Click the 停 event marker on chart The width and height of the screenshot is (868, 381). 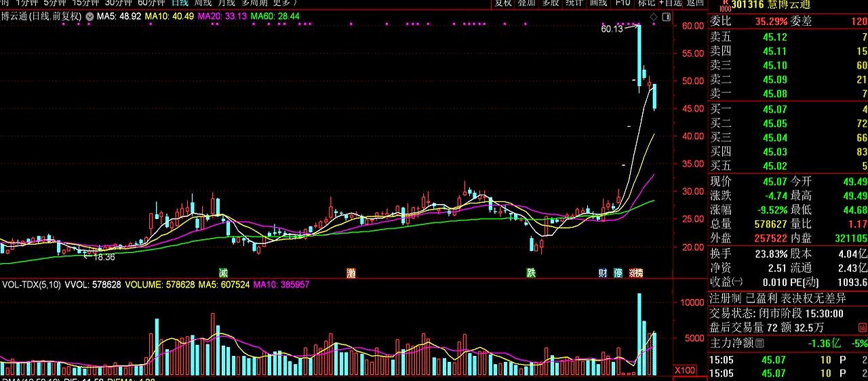(618, 273)
